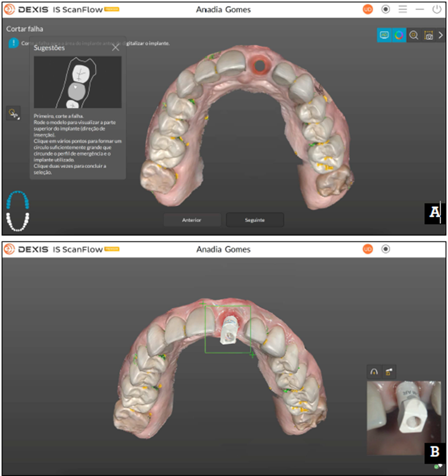448x476 pixels.
Task: Toggle the true color display icon
Action: (398, 35)
